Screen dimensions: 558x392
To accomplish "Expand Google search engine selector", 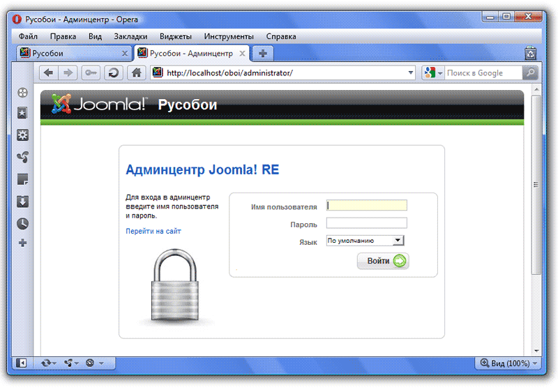I will click(x=433, y=73).
